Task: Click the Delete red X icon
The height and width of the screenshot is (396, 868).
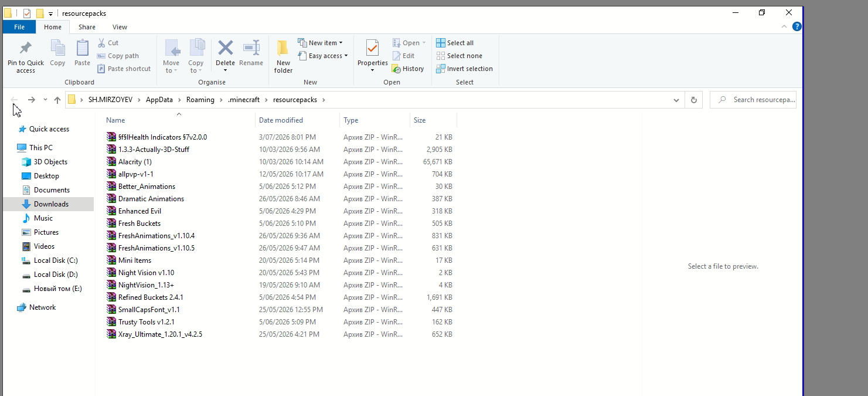Action: point(225,48)
